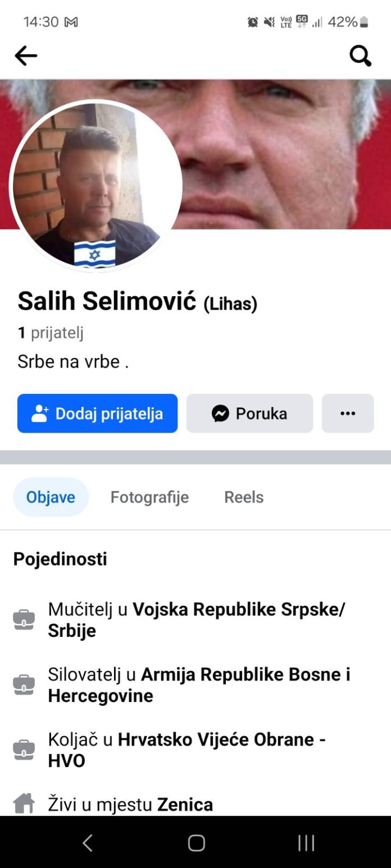Tap the back arrow icon

(x=26, y=56)
